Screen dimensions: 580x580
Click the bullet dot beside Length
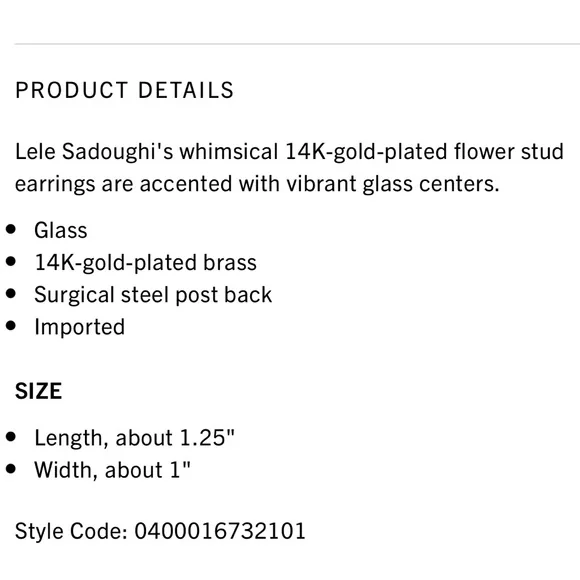pyautogui.click(x=11, y=437)
